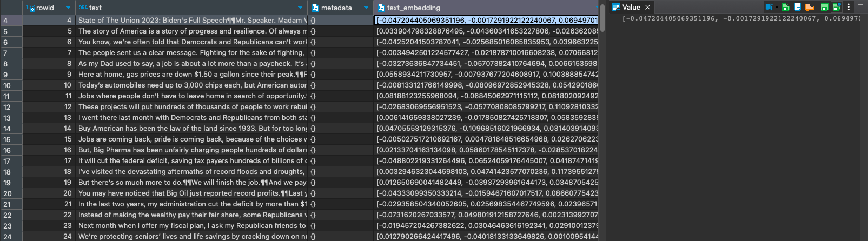Click the rowid column numeric type icon
Screen dimensions: 868x241
point(30,8)
